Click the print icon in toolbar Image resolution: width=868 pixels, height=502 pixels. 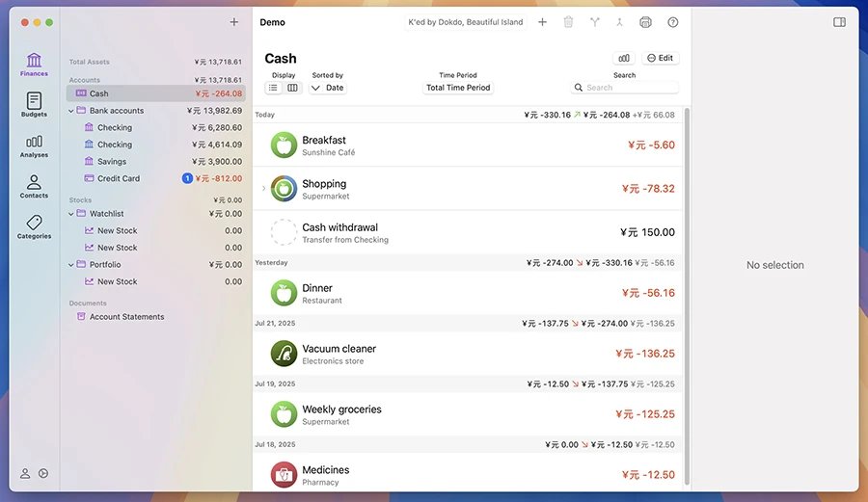click(x=645, y=22)
